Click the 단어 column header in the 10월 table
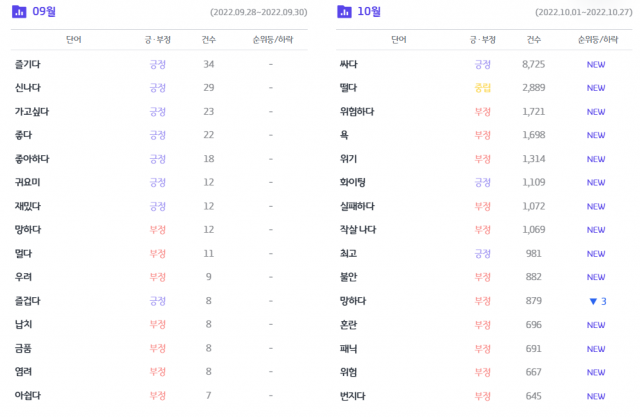This screenshot has height=417, width=640. (399, 40)
